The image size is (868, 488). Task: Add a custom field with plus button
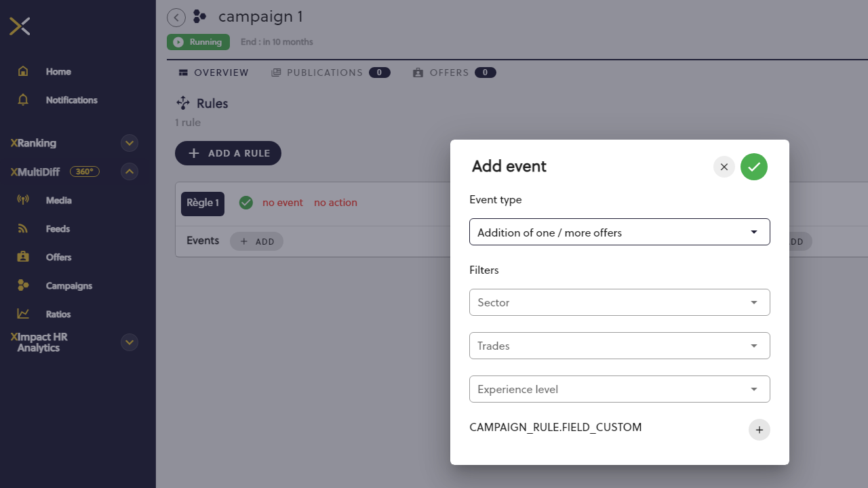click(759, 430)
